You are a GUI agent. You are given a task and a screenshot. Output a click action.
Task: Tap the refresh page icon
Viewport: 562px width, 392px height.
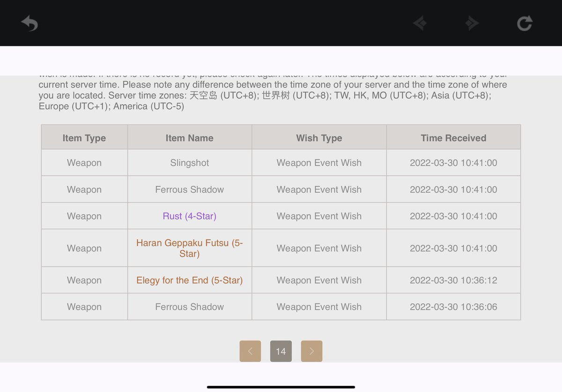click(525, 23)
